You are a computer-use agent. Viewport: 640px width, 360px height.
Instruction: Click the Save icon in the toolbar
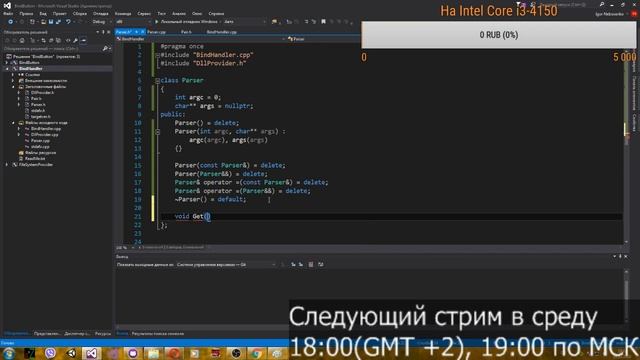pos(51,22)
